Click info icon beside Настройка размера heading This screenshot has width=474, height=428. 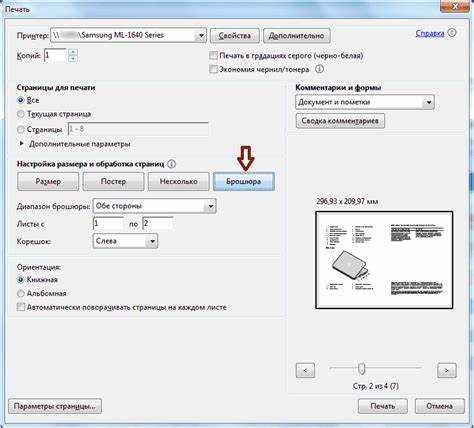tap(172, 164)
